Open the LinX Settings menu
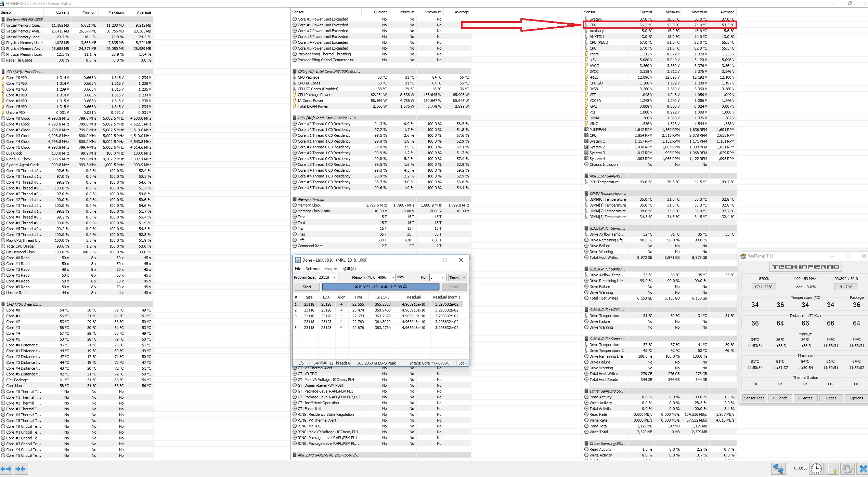Viewport: 868px width, 477px height. (313, 269)
